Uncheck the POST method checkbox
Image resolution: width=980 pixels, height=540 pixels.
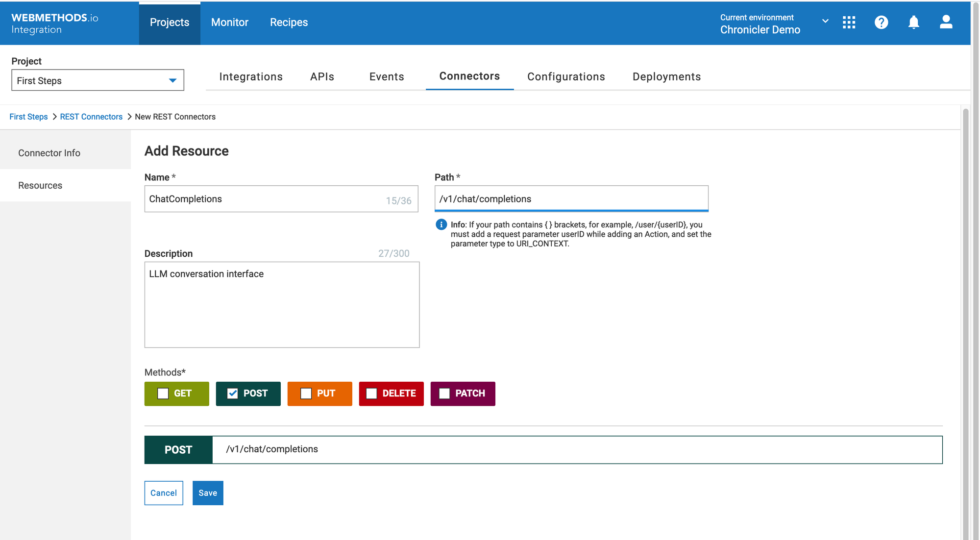point(233,393)
